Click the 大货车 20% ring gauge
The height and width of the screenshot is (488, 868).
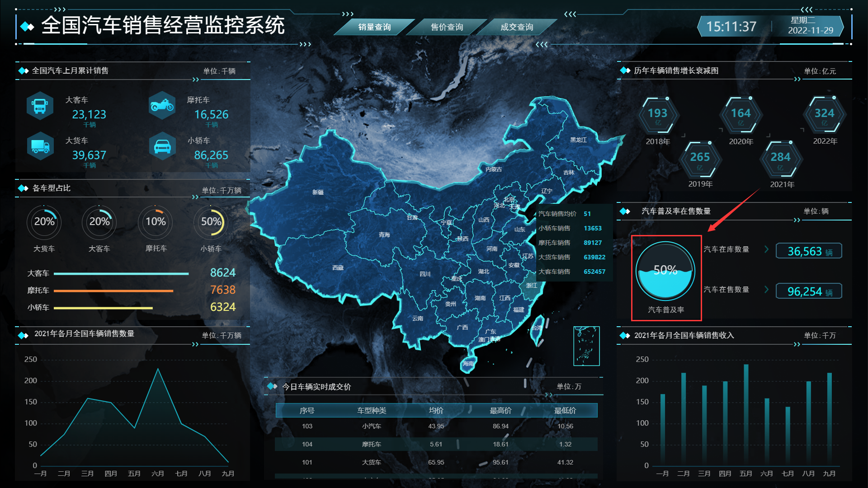(44, 222)
